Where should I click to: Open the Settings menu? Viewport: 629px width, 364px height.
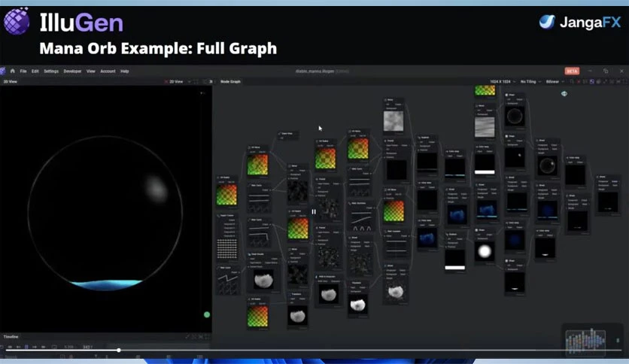(x=51, y=71)
